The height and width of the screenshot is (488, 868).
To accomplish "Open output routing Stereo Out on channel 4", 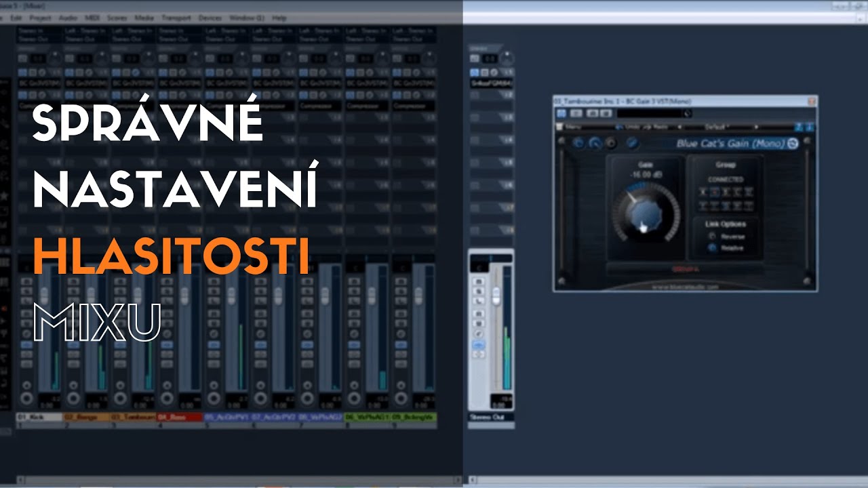I will 179,39.
